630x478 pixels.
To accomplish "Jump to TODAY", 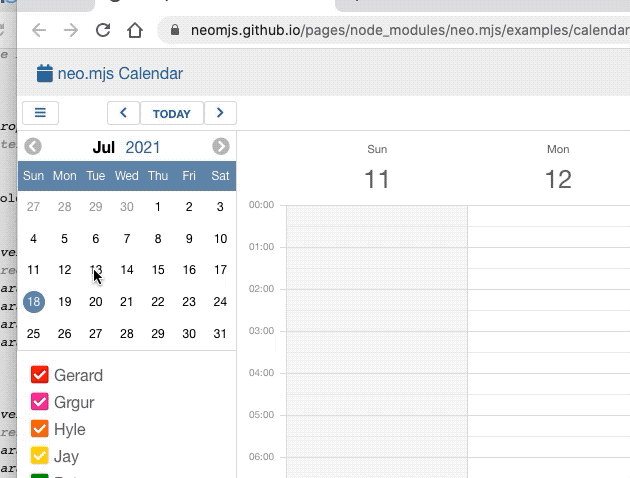I will pyautogui.click(x=172, y=114).
